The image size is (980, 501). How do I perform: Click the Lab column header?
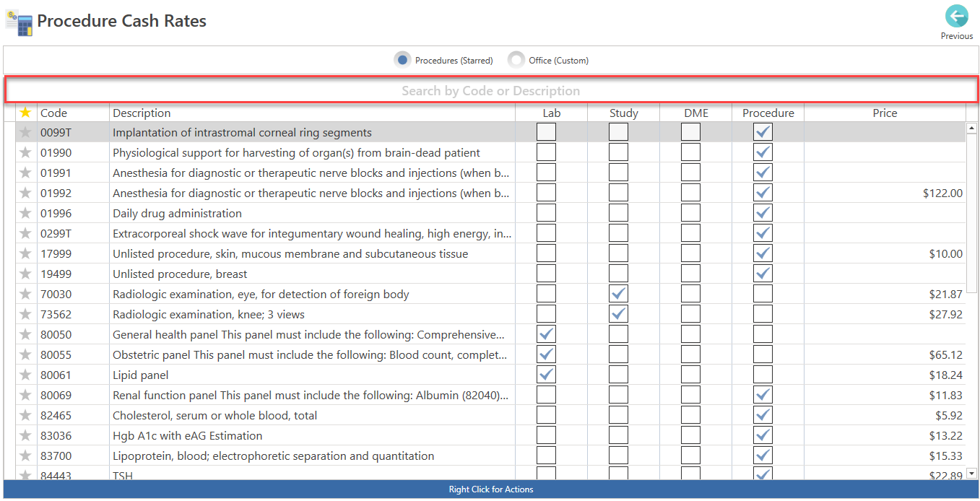click(552, 113)
